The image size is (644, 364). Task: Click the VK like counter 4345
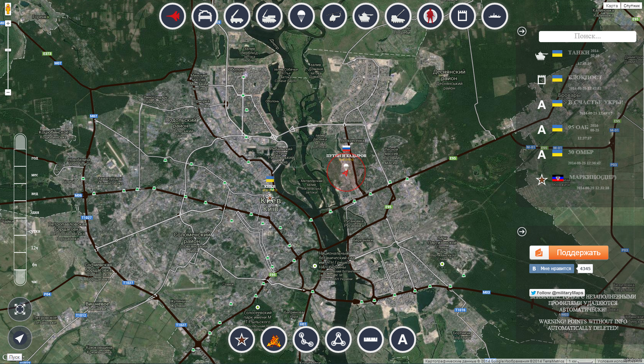[585, 269]
